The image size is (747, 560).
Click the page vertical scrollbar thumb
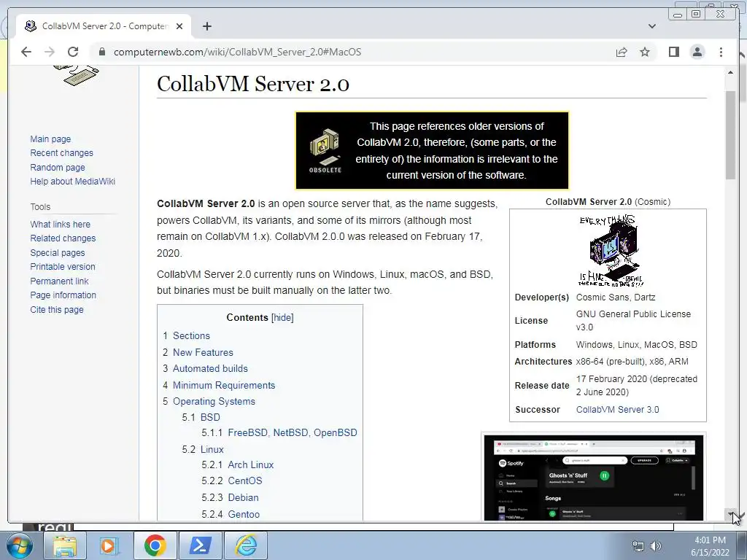click(x=730, y=135)
